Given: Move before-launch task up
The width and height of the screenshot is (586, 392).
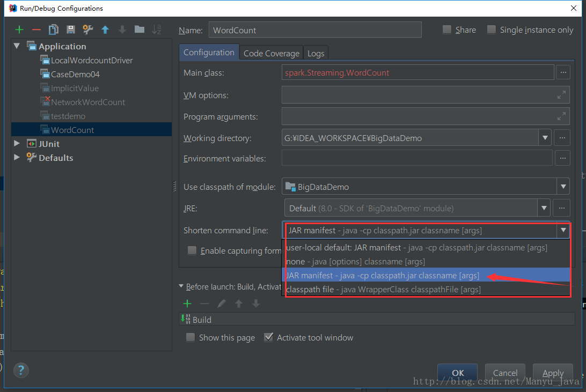Looking at the screenshot, I should 239,304.
